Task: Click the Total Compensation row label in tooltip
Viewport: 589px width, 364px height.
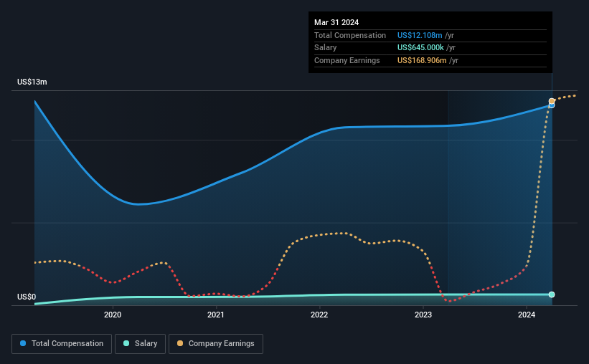Action: (349, 35)
